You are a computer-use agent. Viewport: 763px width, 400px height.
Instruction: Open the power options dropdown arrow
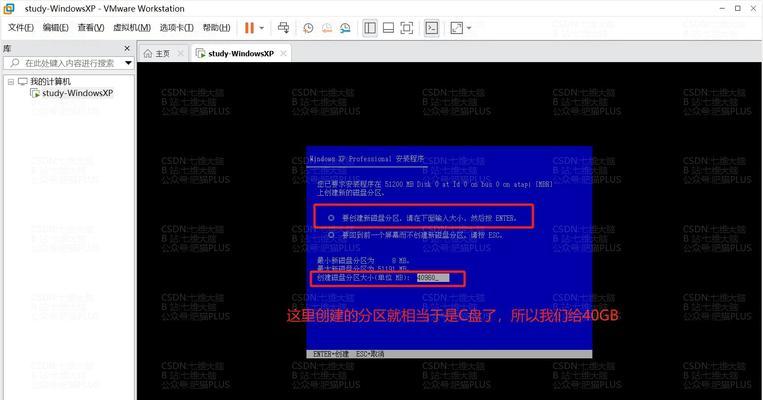[261, 28]
